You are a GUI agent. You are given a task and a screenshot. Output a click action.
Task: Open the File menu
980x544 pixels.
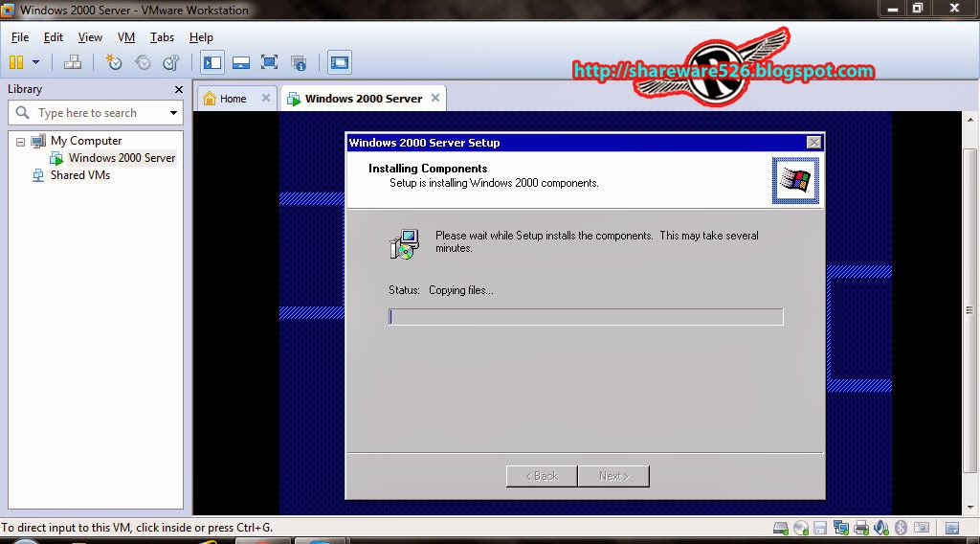20,37
